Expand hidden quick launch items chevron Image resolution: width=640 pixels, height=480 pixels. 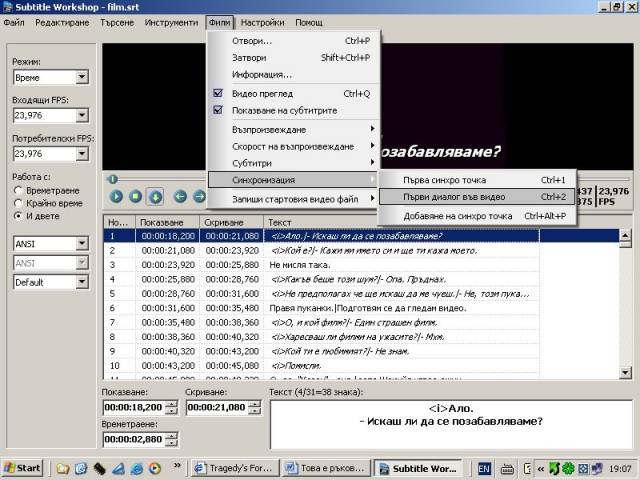click(177, 465)
